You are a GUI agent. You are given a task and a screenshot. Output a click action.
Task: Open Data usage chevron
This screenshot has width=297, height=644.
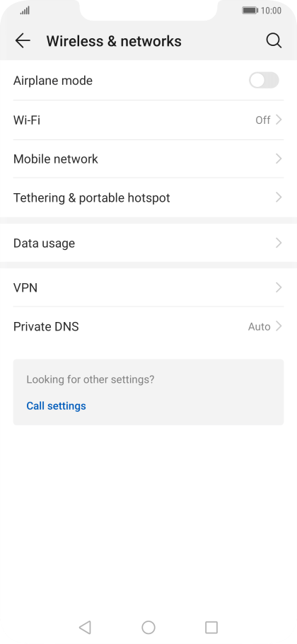tap(279, 243)
